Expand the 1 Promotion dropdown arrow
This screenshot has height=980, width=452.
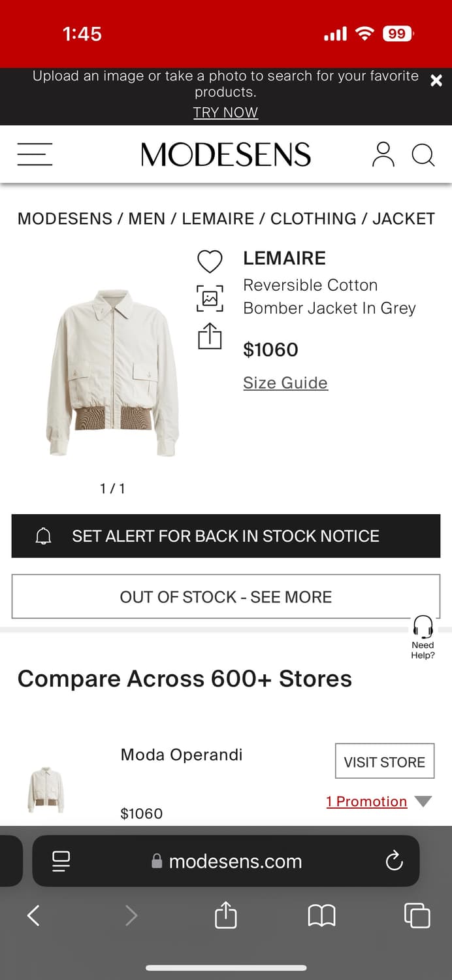coord(423,802)
